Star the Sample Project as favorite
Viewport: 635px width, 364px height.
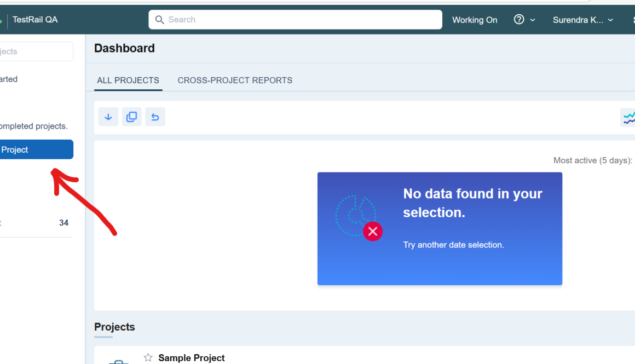pyautogui.click(x=147, y=357)
